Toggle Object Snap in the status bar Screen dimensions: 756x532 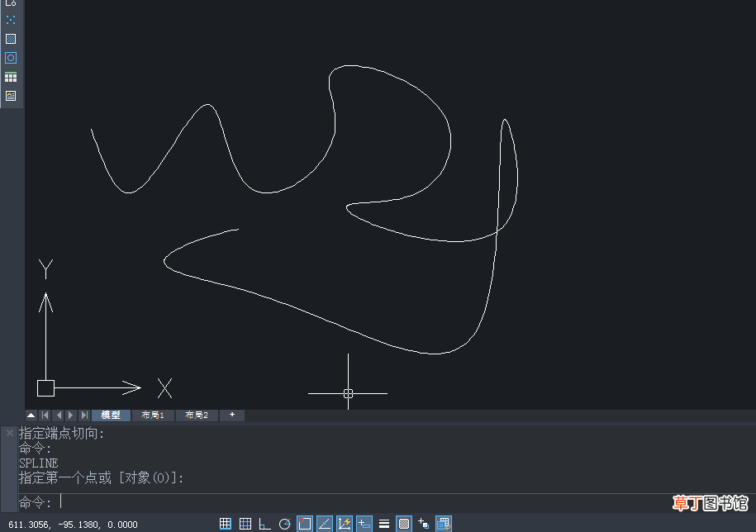click(x=305, y=524)
